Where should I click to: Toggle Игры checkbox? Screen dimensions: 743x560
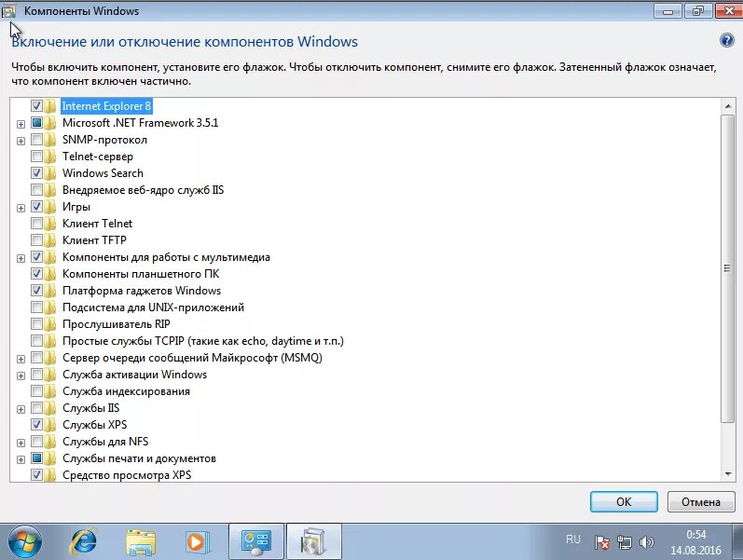click(36, 207)
